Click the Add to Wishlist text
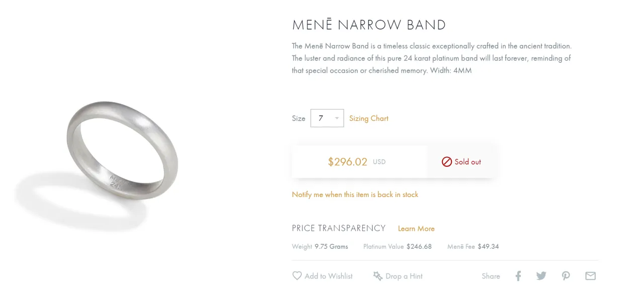The image size is (644, 287). tap(329, 276)
